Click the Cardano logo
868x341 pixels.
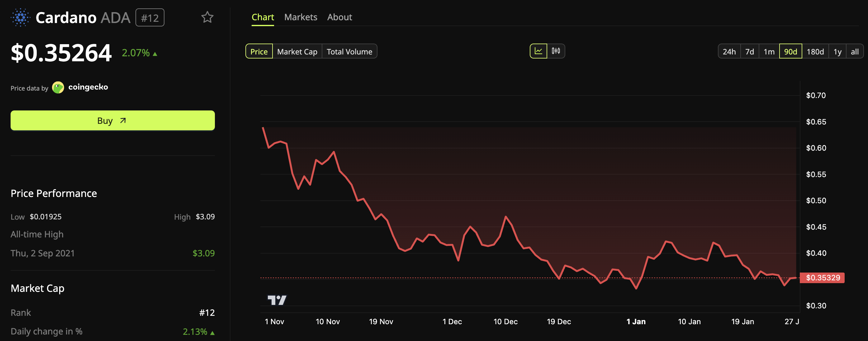point(20,17)
